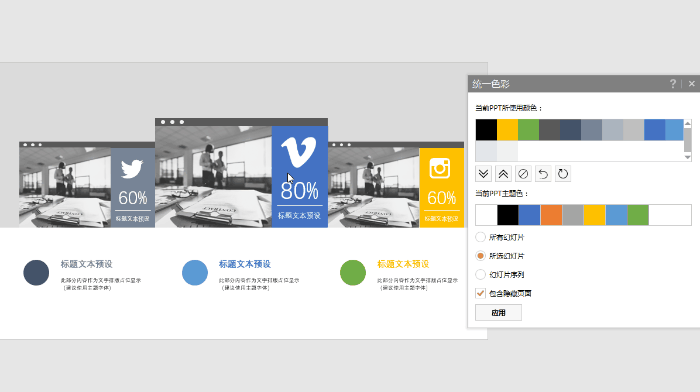Click the expand-down double chevron button
This screenshot has height=392, width=700.
click(483, 174)
